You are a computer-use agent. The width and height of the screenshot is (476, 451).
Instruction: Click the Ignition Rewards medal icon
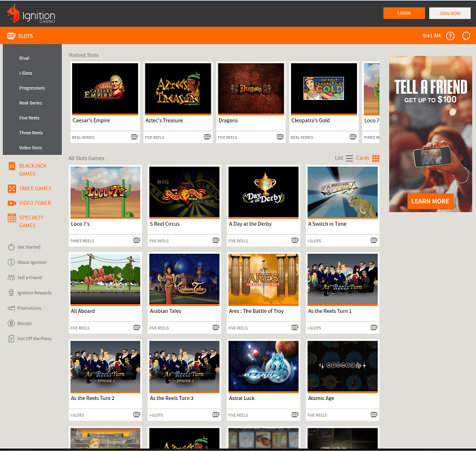coord(12,293)
